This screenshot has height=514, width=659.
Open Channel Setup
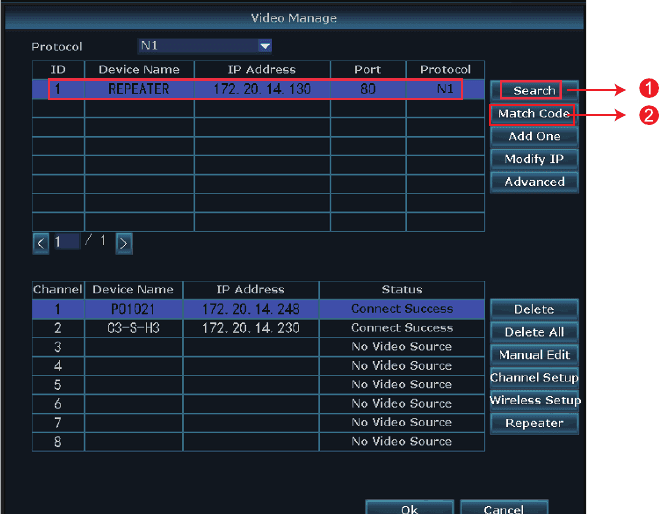tap(534, 377)
